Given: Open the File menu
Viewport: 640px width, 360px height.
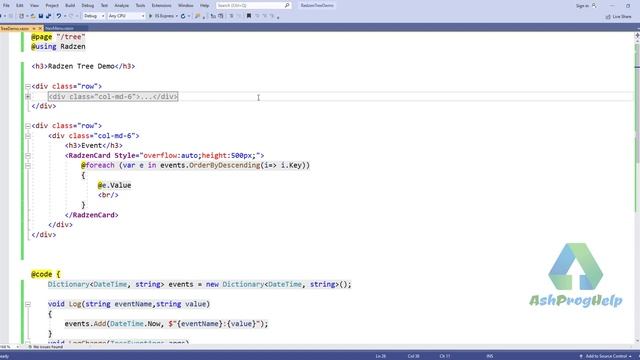Looking at the screenshot, I should tap(6, 6).
